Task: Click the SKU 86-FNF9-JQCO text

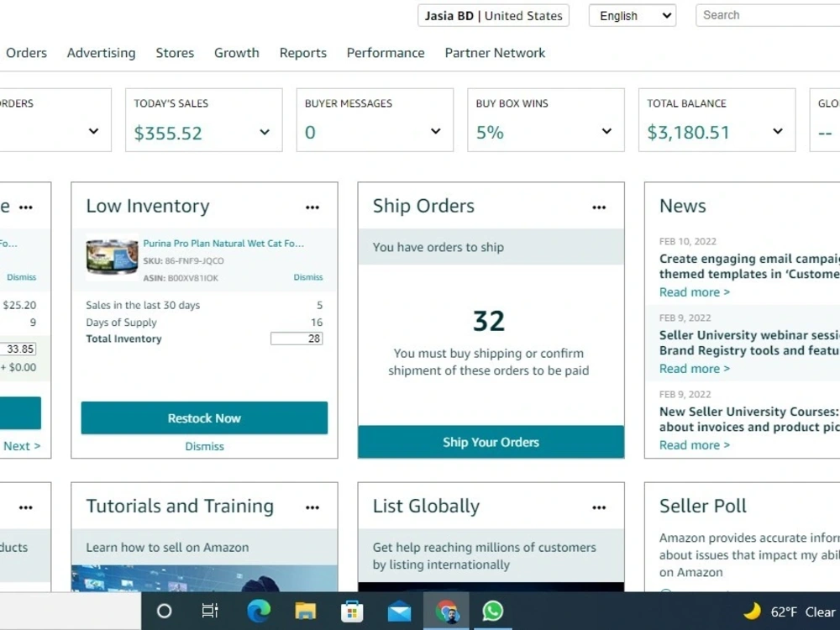Action: [183, 261]
